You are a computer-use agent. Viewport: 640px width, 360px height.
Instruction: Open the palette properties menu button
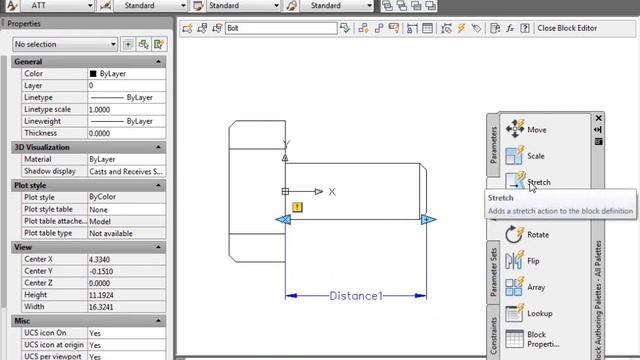coord(598,142)
